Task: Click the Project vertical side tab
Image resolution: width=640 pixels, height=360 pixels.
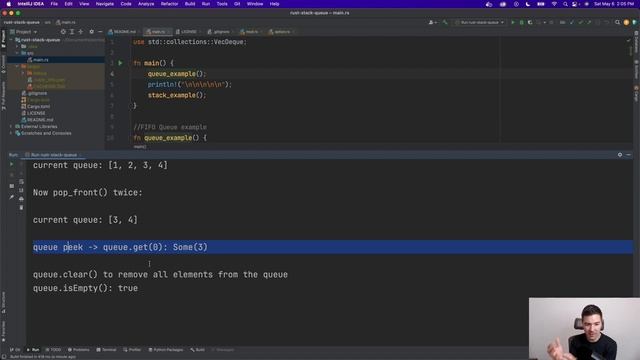Action: point(3,38)
